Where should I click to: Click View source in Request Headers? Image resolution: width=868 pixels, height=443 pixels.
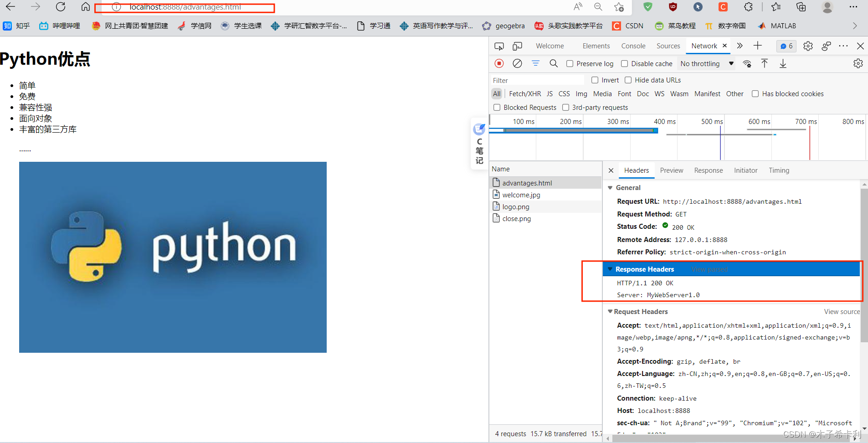842,312
